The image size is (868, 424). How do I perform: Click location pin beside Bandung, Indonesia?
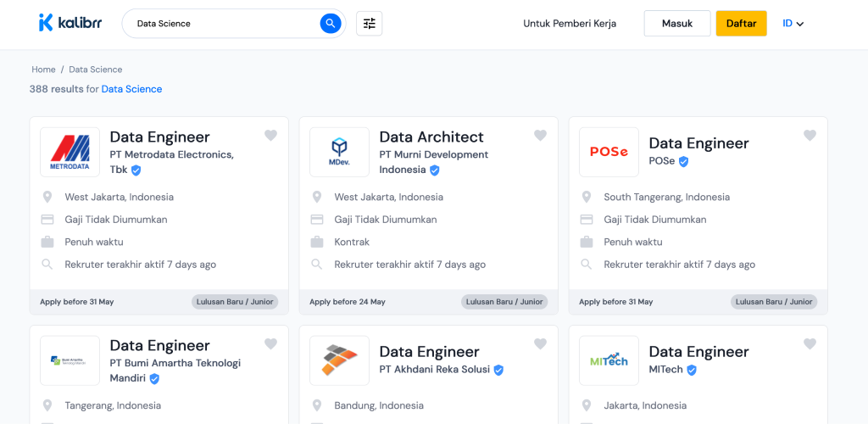tap(317, 405)
